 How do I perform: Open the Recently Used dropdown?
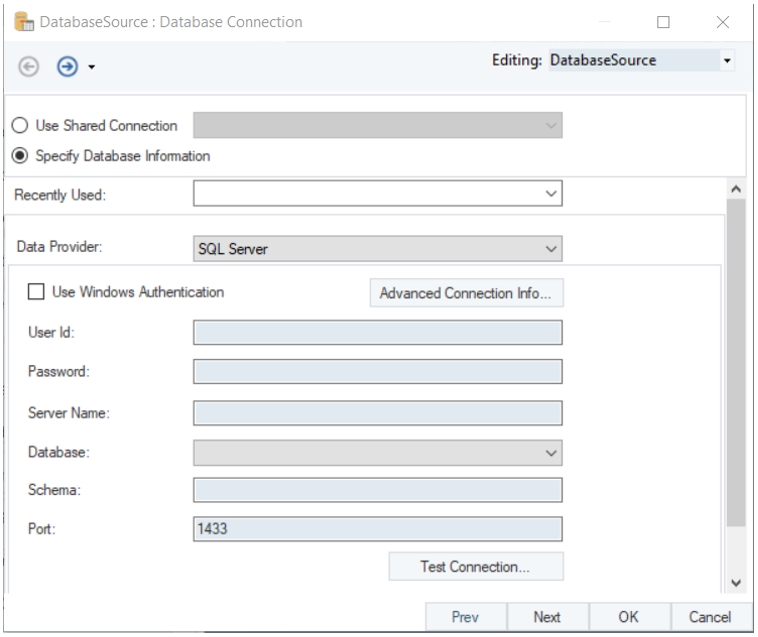[550, 194]
